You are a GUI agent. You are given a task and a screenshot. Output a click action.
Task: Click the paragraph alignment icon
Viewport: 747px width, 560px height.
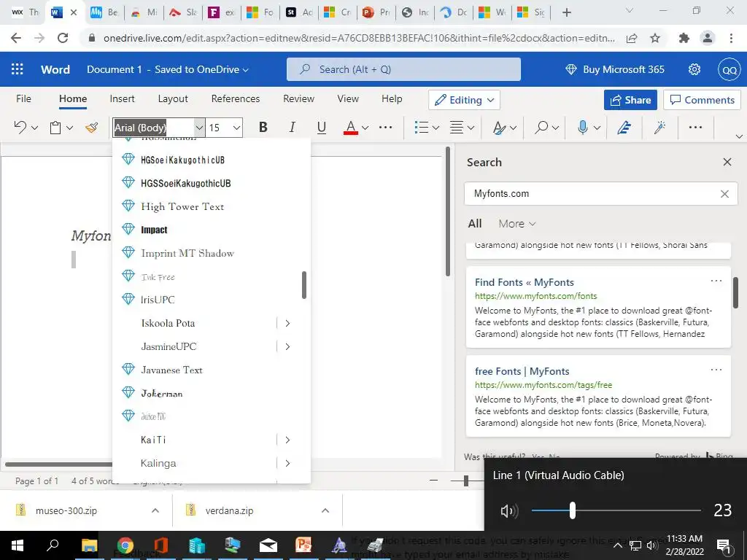point(457,127)
